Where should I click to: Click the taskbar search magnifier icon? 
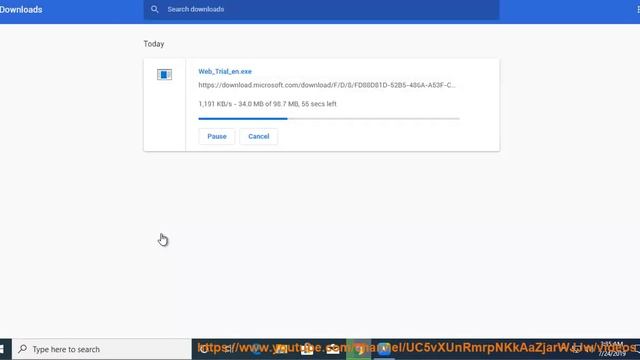(22, 349)
